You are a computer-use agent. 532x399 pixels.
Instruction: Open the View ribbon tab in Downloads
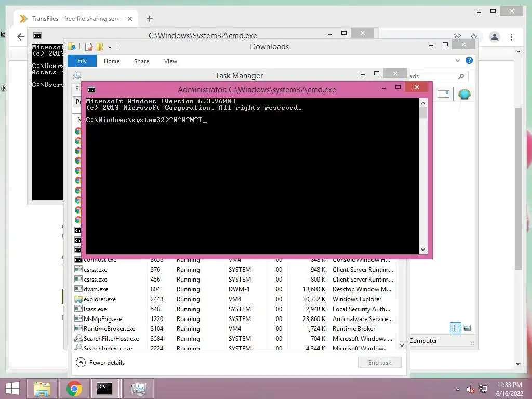(x=170, y=61)
